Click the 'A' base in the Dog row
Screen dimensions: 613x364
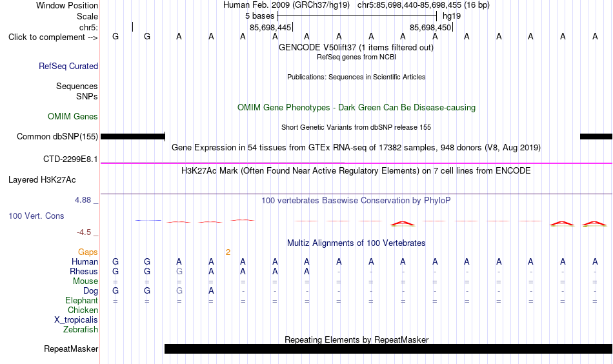[211, 290]
